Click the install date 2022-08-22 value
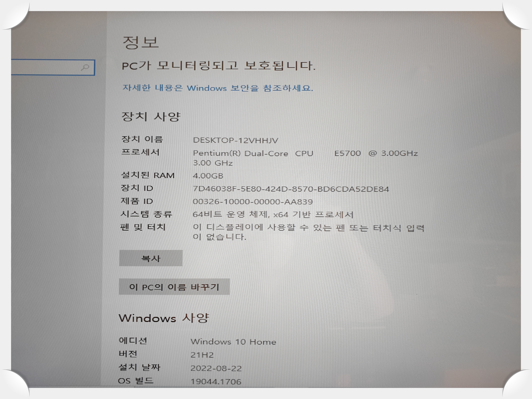The image size is (532, 399). [x=216, y=368]
